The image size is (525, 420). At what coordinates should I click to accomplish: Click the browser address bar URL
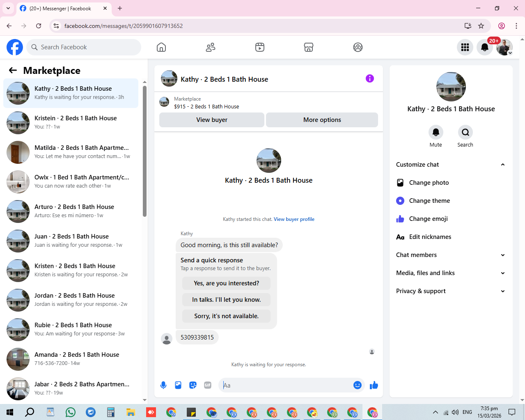coord(124,26)
